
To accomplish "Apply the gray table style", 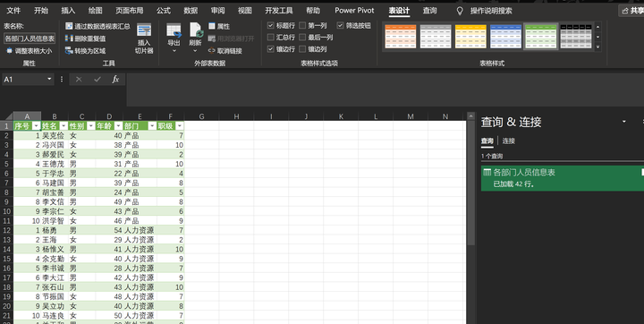I will click(436, 37).
